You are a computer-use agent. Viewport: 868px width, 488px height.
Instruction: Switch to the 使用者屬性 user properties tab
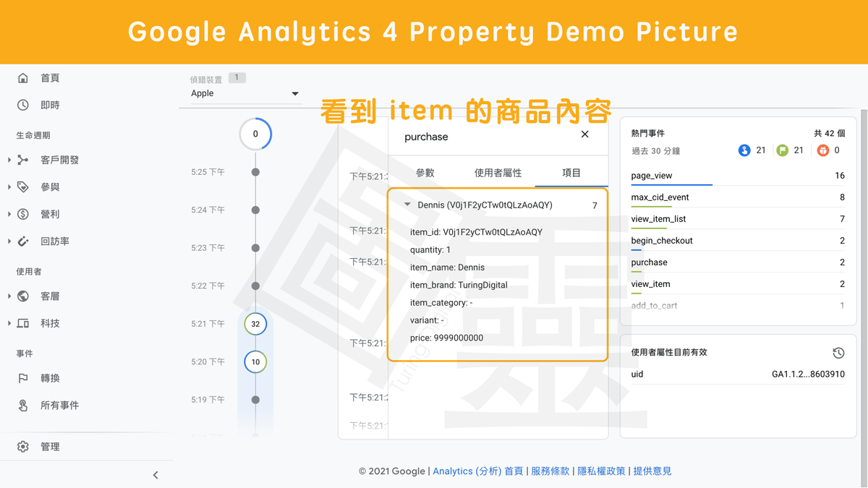(498, 173)
